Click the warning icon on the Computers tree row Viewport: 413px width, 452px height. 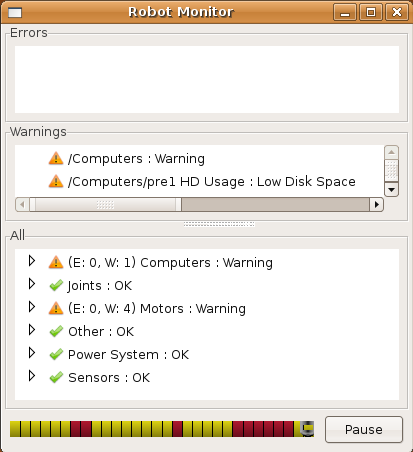tap(56, 262)
